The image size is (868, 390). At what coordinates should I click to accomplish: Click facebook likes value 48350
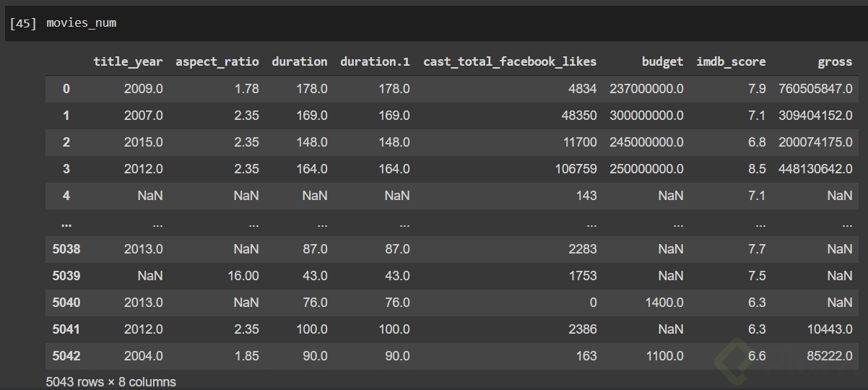click(x=580, y=115)
